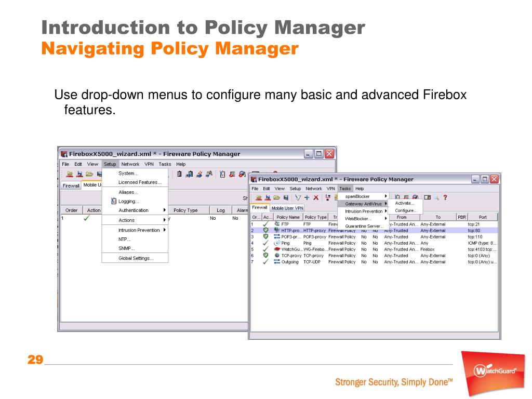
Task: Expand the WebBlocker submenu in Tasks menu
Action: (363, 219)
